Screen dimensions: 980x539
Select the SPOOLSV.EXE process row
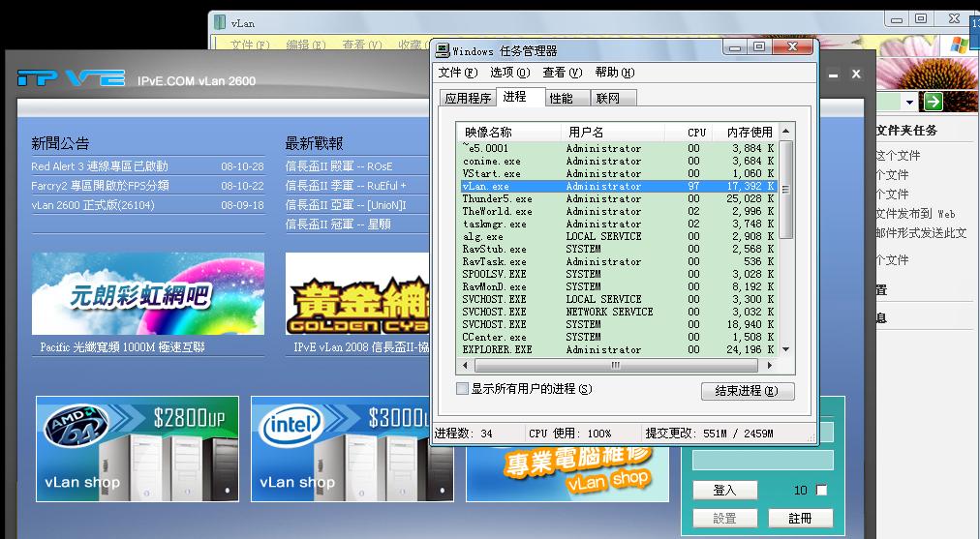pos(618,274)
